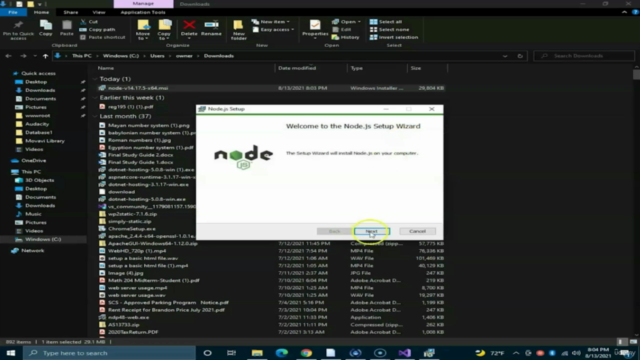Click the Cut scissors icon

click(83, 22)
